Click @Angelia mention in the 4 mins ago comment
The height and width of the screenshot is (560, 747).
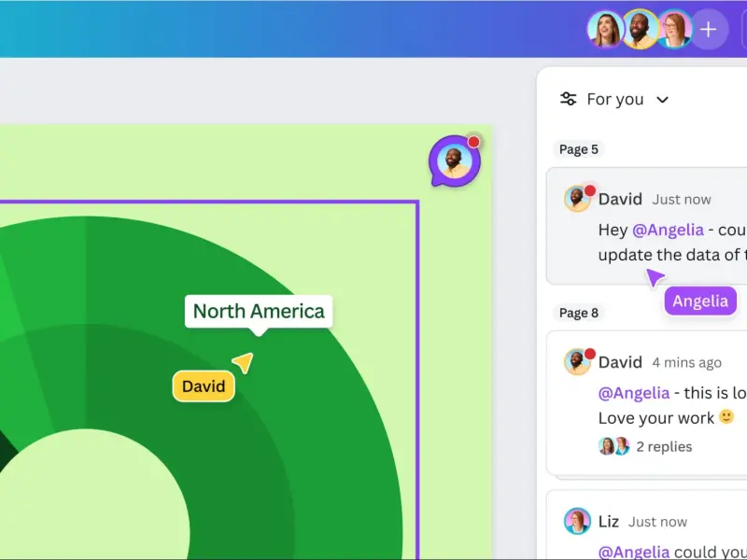coord(634,393)
